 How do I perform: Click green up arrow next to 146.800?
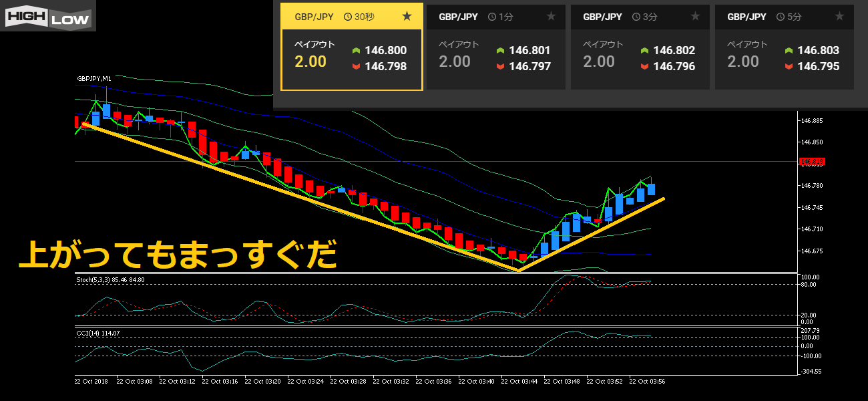[357, 51]
